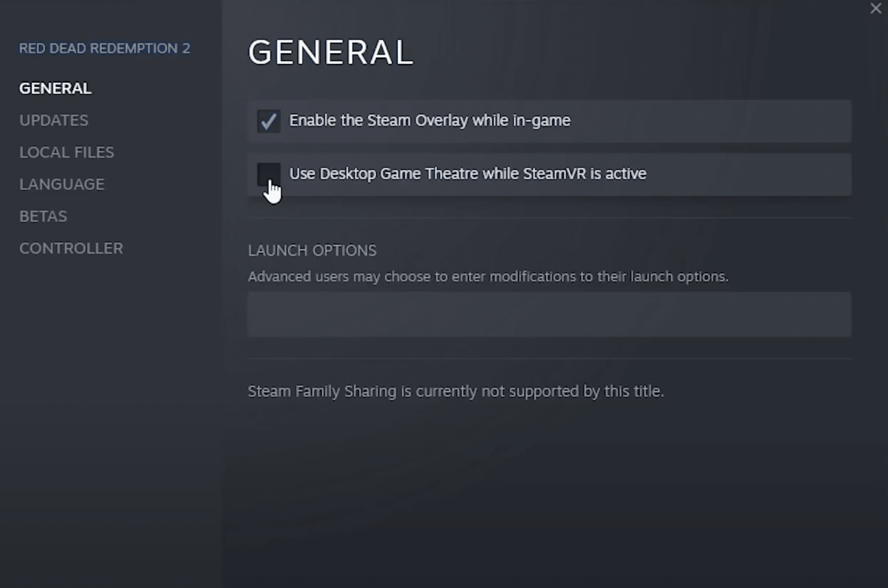This screenshot has height=588, width=888.
Task: Open the Local Files section
Action: pos(67,152)
